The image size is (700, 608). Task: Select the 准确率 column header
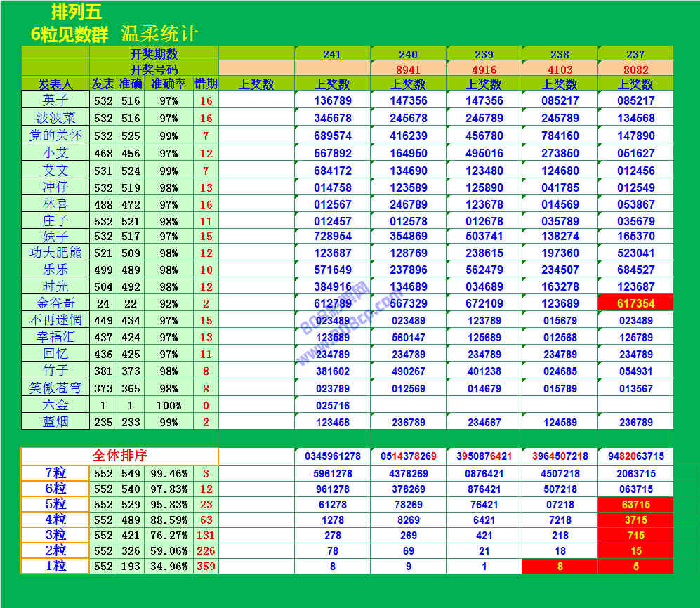click(169, 84)
